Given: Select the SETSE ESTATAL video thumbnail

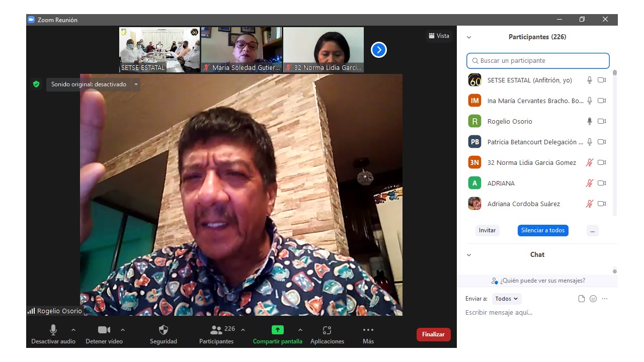Looking at the screenshot, I should (159, 50).
